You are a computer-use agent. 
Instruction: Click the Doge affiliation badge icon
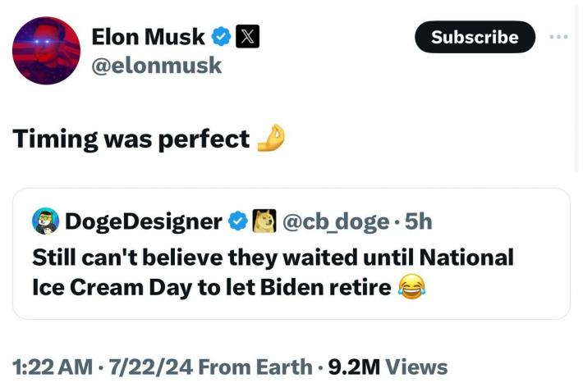tap(264, 221)
